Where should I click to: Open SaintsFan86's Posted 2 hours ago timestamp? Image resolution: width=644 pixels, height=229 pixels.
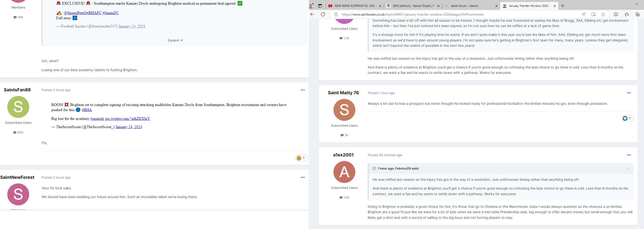pos(56,90)
